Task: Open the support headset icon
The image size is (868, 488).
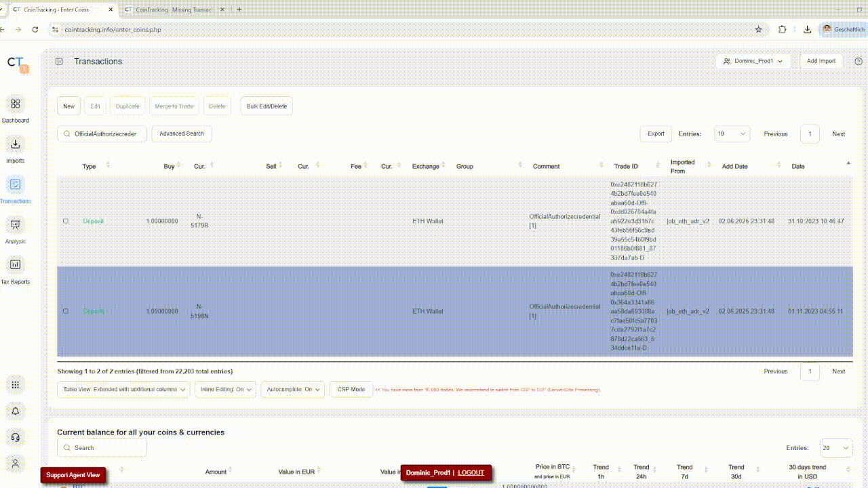Action: 16,438
